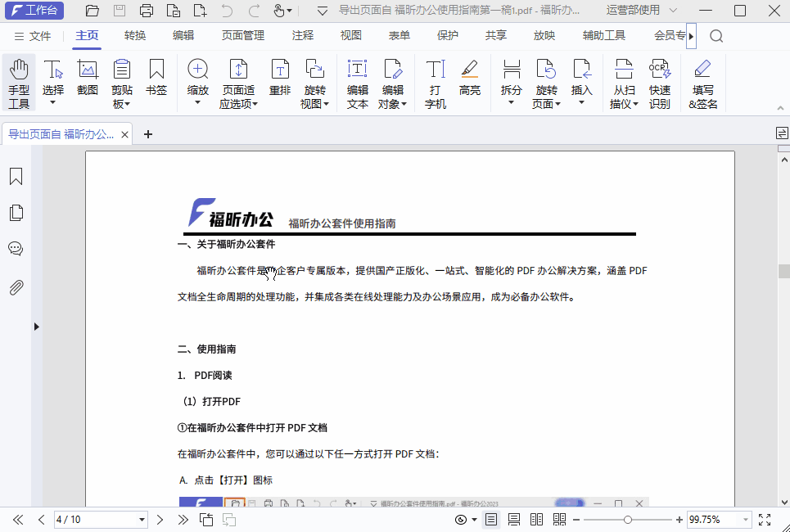790x532 pixels.
Task: Switch to the 注释 annotation tab
Action: [x=302, y=34]
